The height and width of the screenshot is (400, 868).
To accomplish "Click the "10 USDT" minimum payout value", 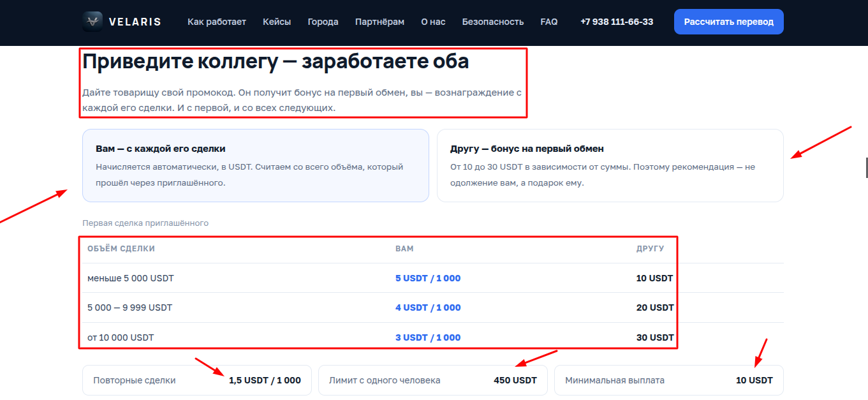I will pyautogui.click(x=754, y=380).
